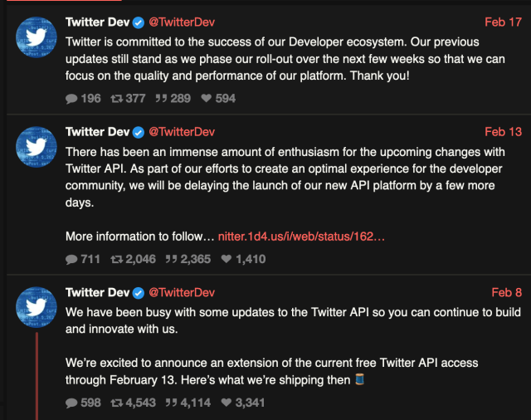The image size is (531, 420).
Task: Click Twitter Dev name on Feb 13 tweet
Action: [97, 132]
